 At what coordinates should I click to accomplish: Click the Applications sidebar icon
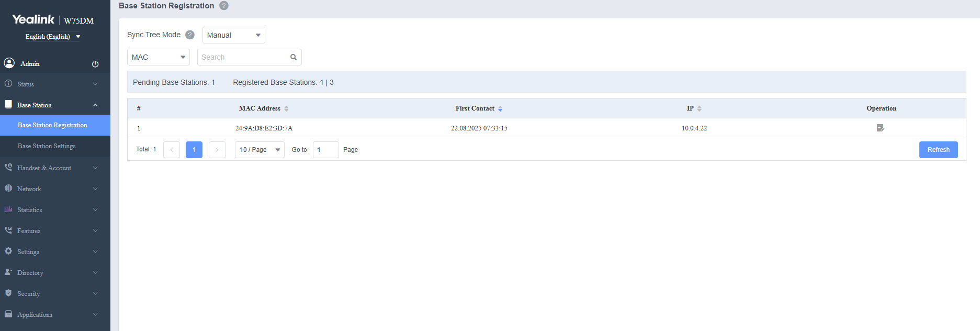click(8, 314)
